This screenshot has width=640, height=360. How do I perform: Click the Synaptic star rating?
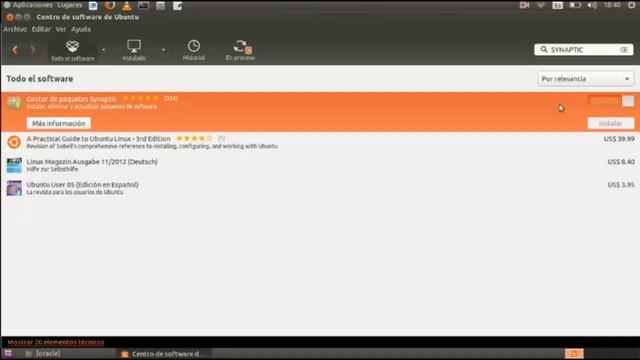point(140,98)
